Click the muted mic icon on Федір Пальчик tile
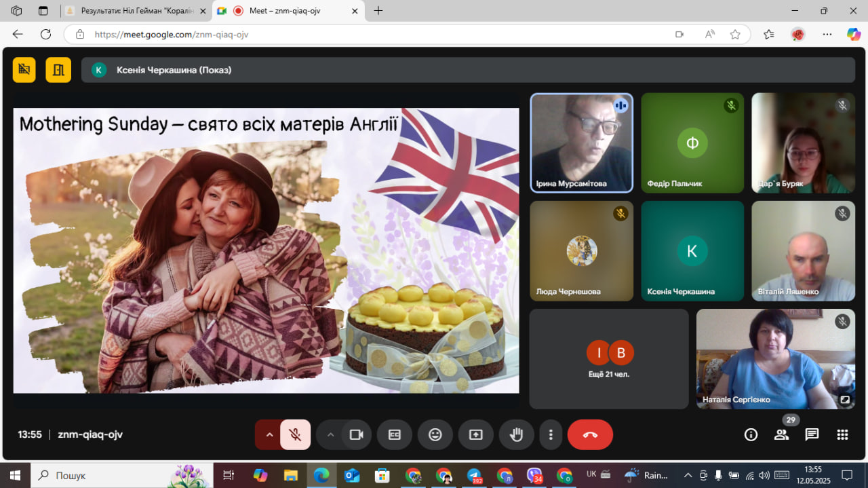The height and width of the screenshot is (488, 868). (731, 105)
